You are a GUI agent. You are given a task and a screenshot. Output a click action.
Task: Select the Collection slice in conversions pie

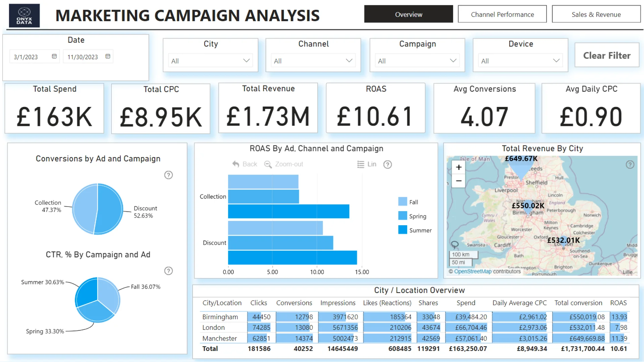84,208
